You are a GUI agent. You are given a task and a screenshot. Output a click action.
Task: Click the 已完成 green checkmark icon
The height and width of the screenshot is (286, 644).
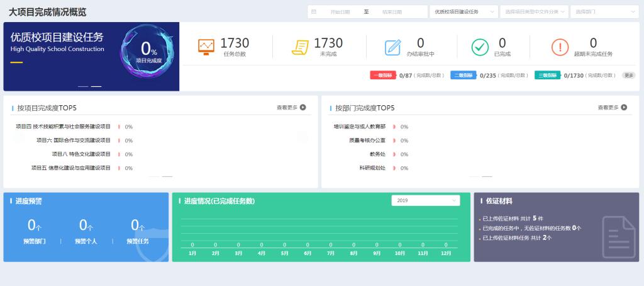click(480, 47)
